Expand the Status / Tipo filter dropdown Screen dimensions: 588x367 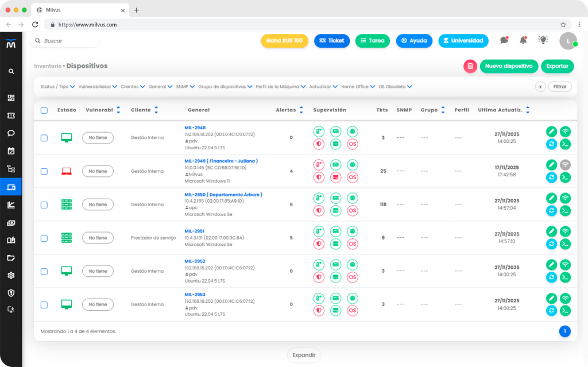[x=58, y=87]
